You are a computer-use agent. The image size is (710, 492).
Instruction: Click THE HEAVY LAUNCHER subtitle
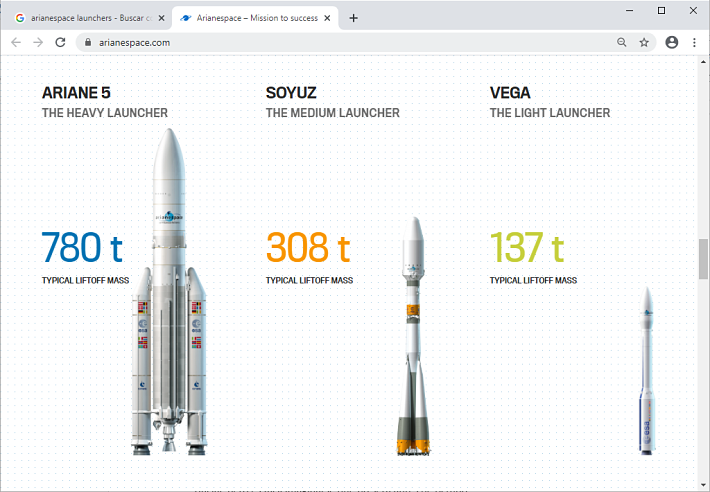(x=105, y=113)
